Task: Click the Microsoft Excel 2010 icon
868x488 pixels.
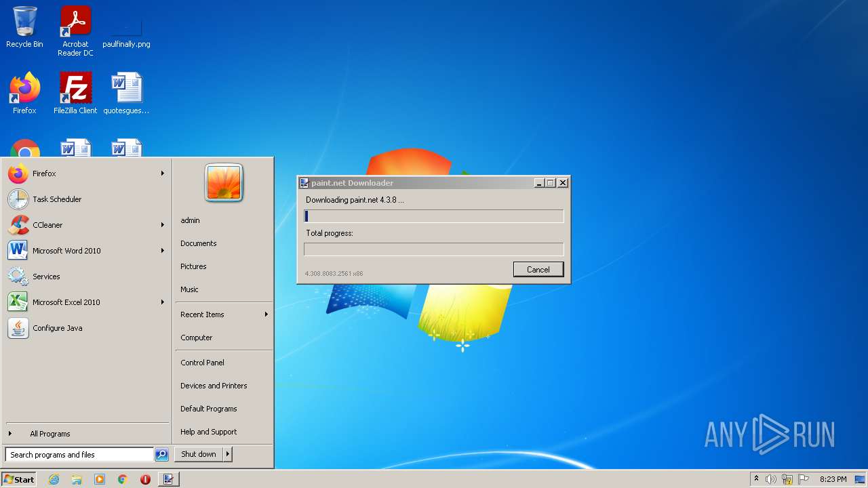Action: (18, 302)
